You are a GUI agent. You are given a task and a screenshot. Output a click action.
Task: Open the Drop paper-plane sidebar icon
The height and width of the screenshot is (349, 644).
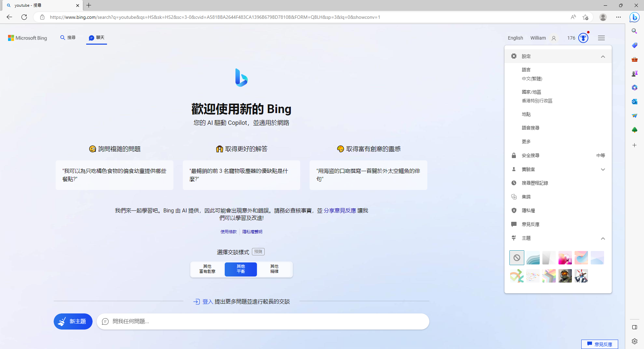click(634, 116)
